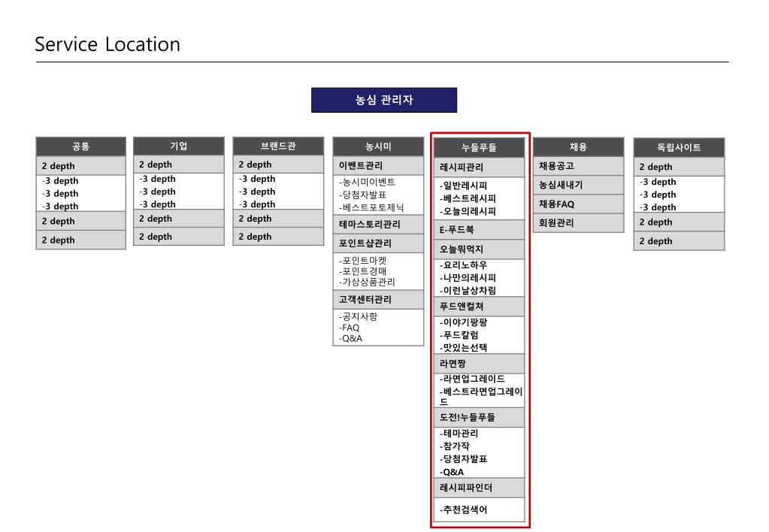Click the Service Location slide title
Image resolution: width=769 pixels, height=532 pixels.
[x=107, y=44]
